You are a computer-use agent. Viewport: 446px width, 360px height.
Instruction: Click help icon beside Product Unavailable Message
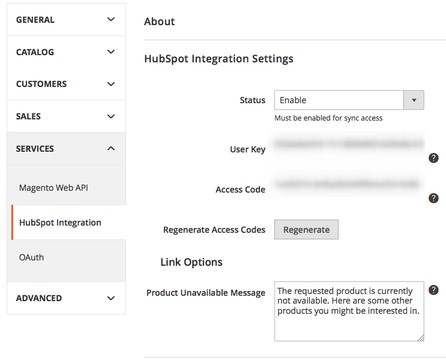tap(433, 290)
